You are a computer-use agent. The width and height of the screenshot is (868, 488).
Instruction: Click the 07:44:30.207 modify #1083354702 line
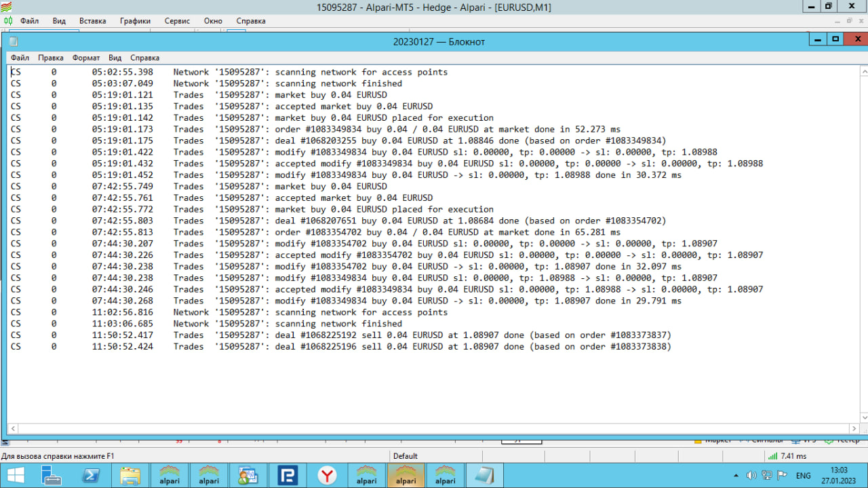364,244
